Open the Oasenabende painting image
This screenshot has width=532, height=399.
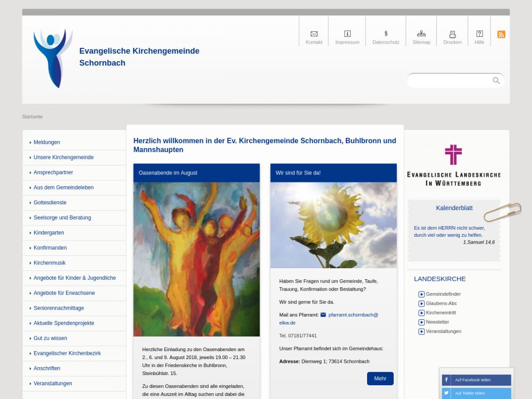coord(196,259)
